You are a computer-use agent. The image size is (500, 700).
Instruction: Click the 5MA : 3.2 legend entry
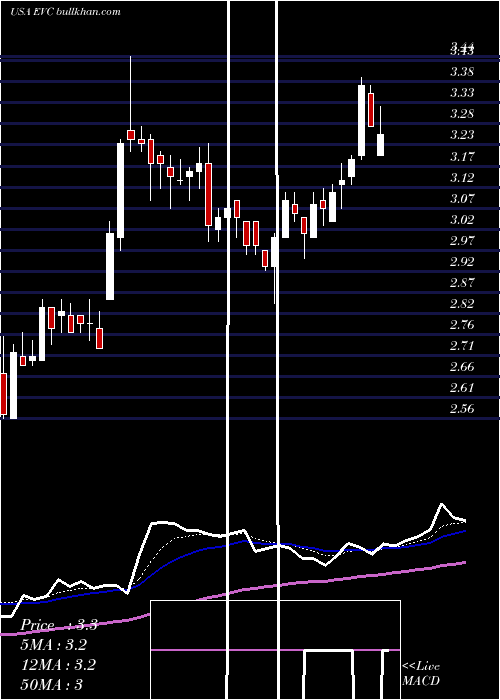click(x=54, y=645)
